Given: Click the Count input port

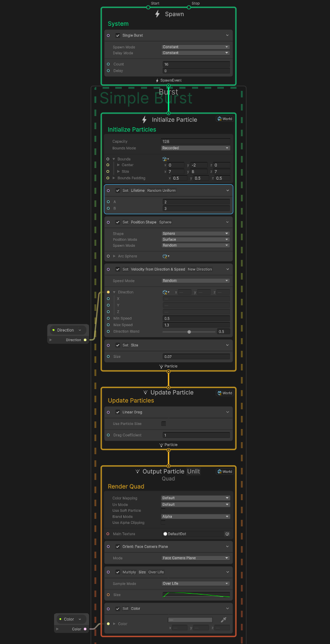Looking at the screenshot, I should pyautogui.click(x=108, y=64).
